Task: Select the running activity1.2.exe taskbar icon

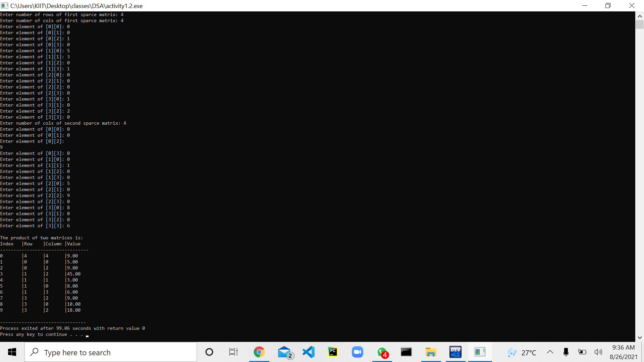Action: [x=480, y=352]
